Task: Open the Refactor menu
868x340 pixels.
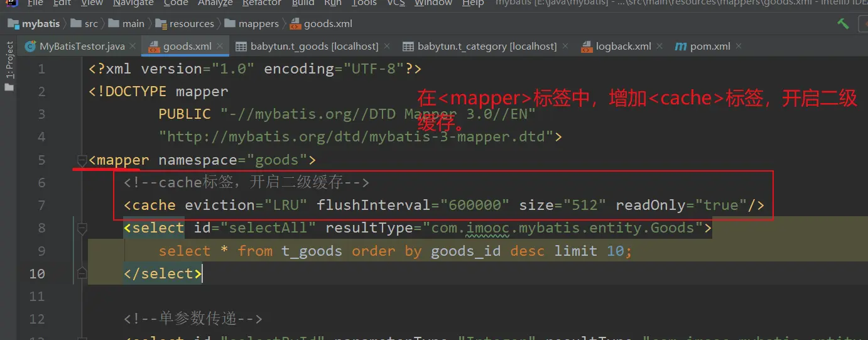Action: pos(262,3)
